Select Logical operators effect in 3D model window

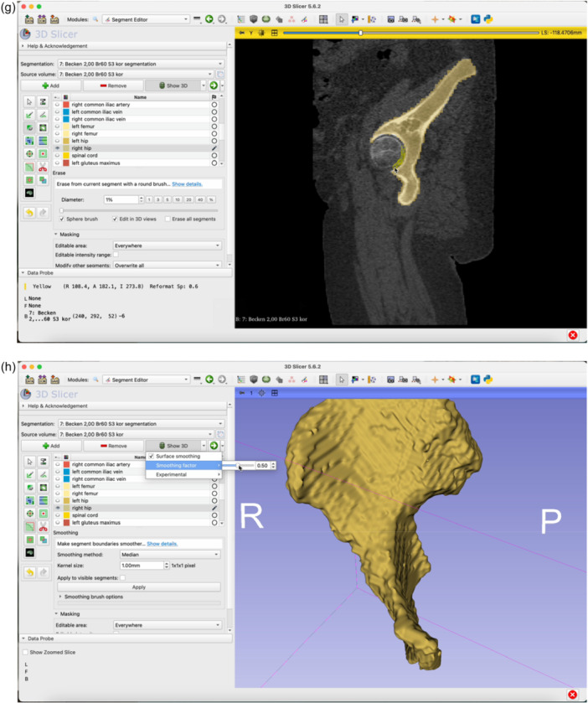(x=43, y=540)
